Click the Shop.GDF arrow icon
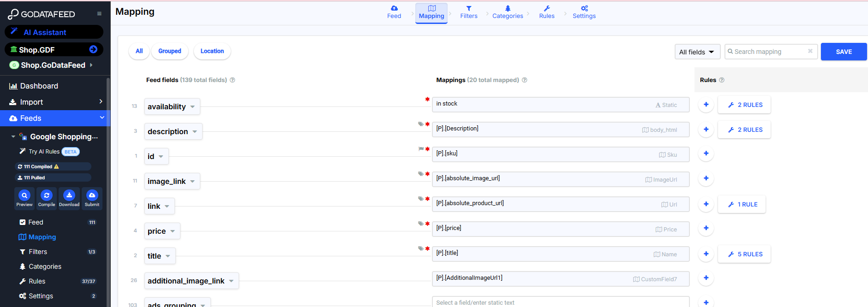The width and height of the screenshot is (868, 307). [93, 49]
